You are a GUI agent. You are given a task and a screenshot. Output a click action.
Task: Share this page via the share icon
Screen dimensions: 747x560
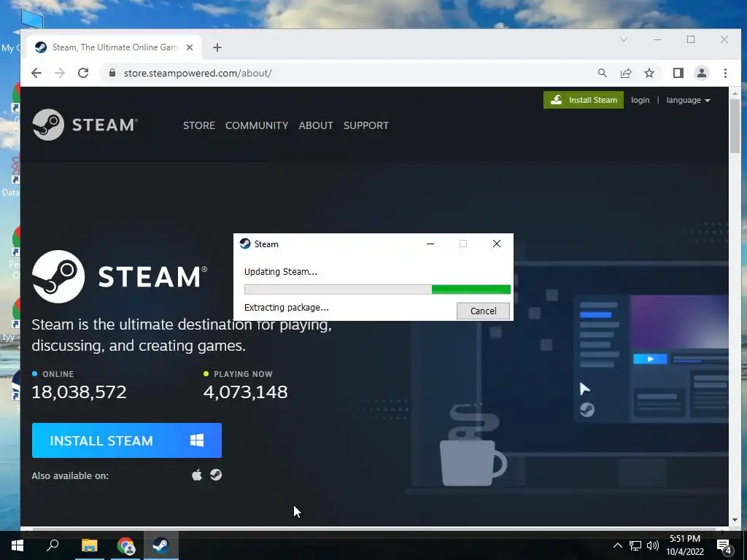click(625, 73)
